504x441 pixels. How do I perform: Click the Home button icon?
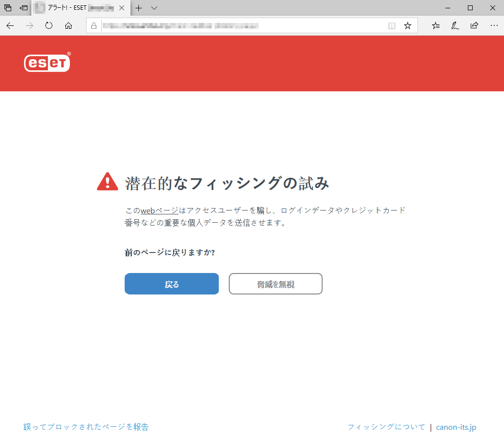coord(68,25)
